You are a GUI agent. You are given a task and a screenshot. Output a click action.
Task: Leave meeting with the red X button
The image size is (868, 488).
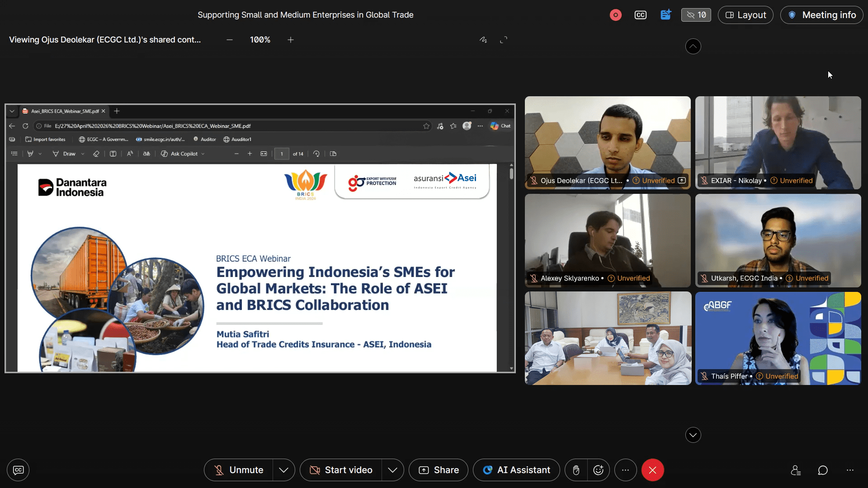652,470
